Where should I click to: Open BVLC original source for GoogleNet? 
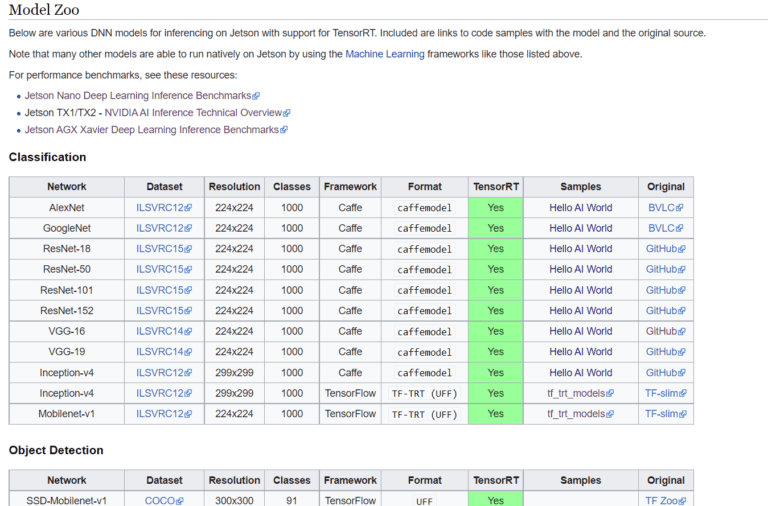pyautogui.click(x=662, y=229)
